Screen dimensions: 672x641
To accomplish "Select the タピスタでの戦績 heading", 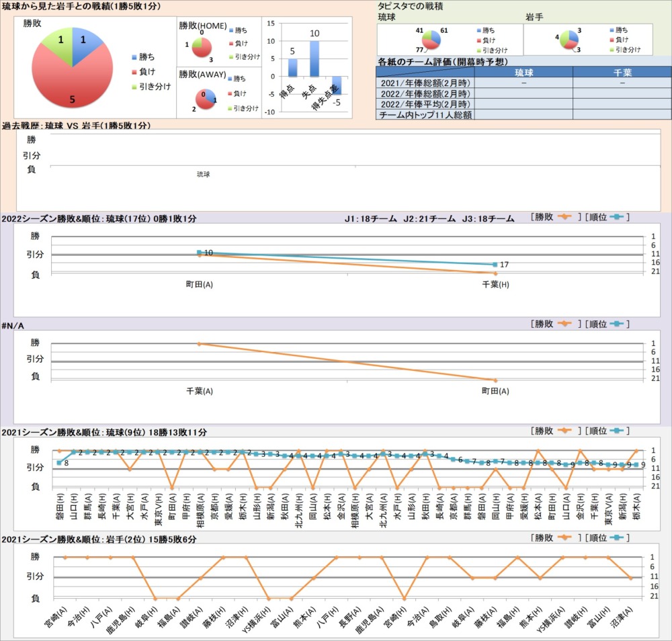I will (410, 6).
